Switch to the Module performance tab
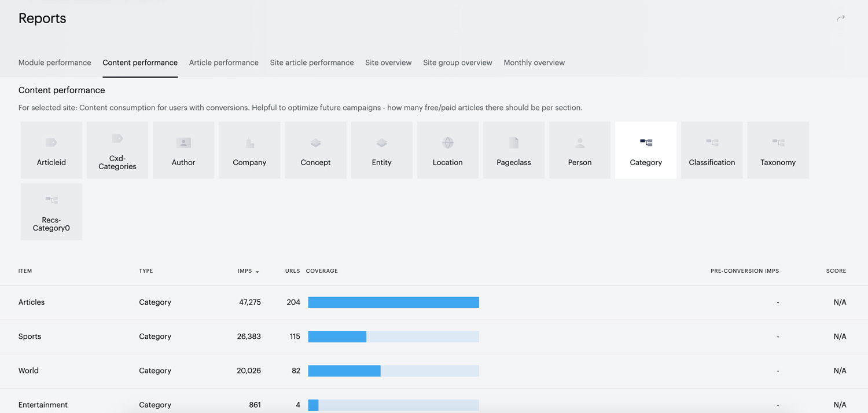The image size is (868, 413). click(x=55, y=63)
